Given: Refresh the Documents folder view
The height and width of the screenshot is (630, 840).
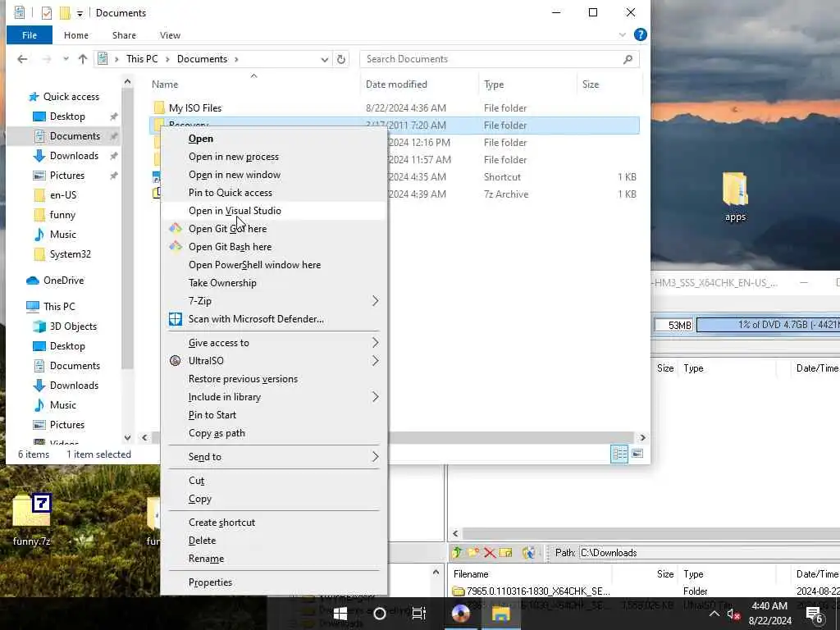Looking at the screenshot, I should click(x=341, y=59).
